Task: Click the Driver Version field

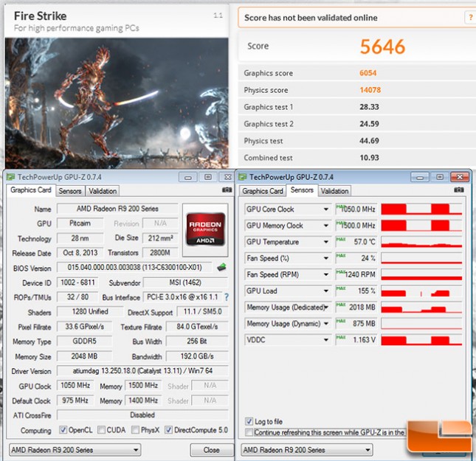Action: tap(142, 370)
